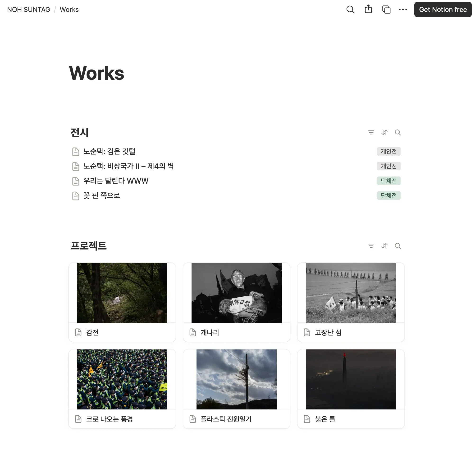
Task: Click the share icon in top bar
Action: [x=368, y=9]
